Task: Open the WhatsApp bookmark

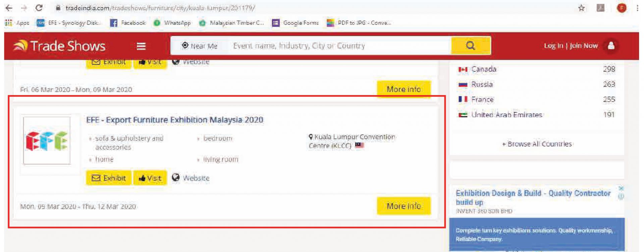Action: [172, 23]
